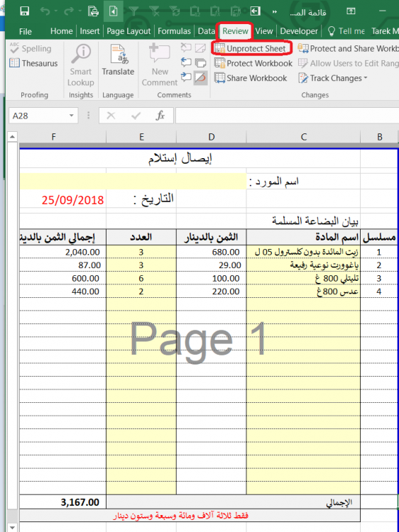Image resolution: width=399 pixels, height=532 pixels.
Task: Select the date cell 25/09/2018
Action: (x=62, y=200)
